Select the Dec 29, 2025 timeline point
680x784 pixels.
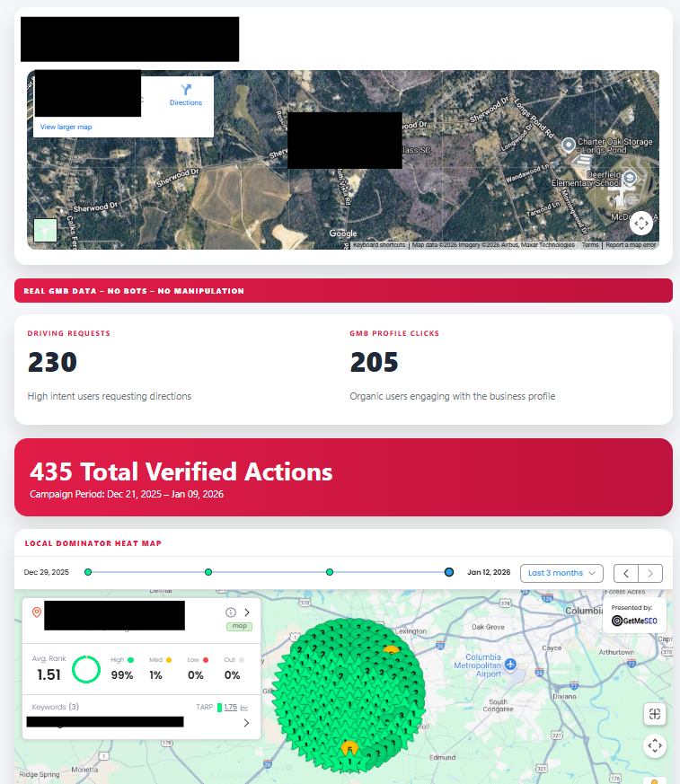pos(88,572)
